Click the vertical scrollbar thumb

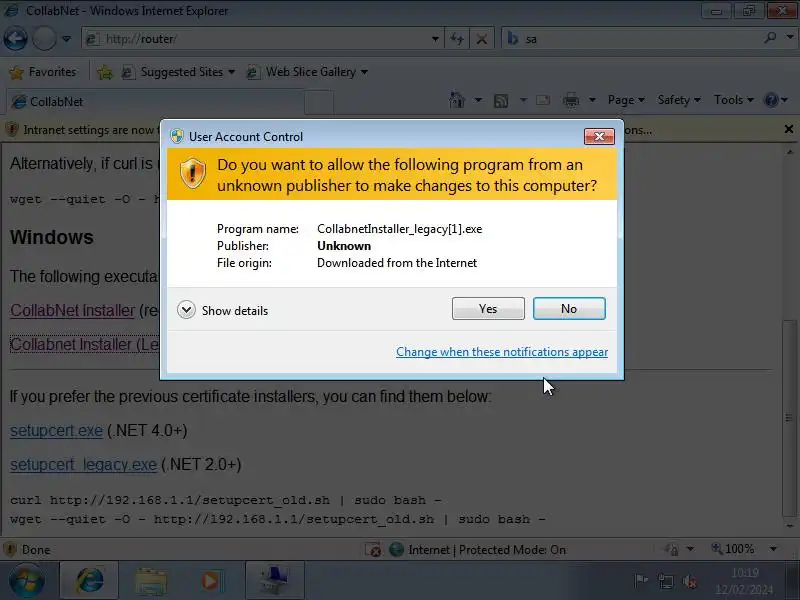[789, 418]
